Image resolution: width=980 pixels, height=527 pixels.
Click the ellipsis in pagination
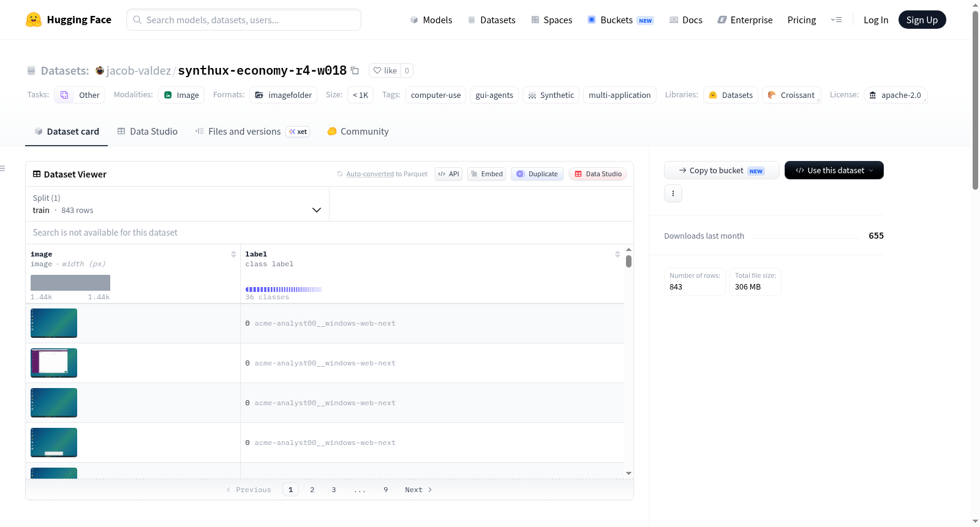(x=360, y=490)
